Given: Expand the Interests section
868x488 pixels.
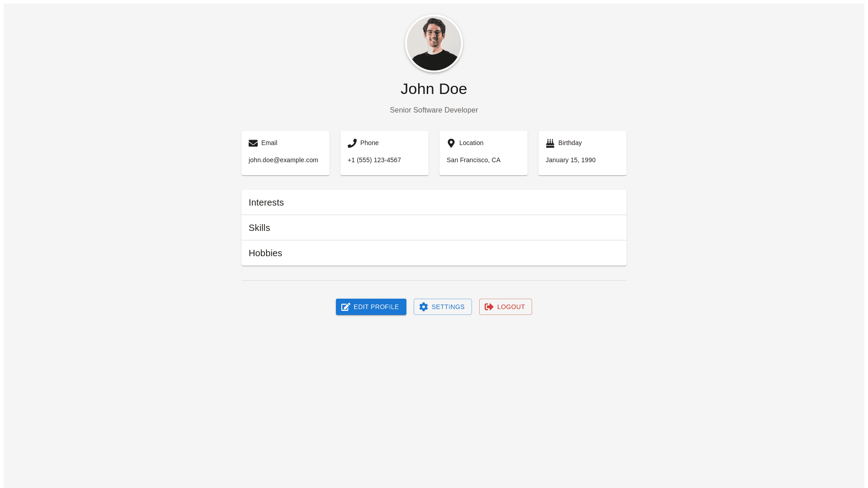Looking at the screenshot, I should [x=434, y=202].
